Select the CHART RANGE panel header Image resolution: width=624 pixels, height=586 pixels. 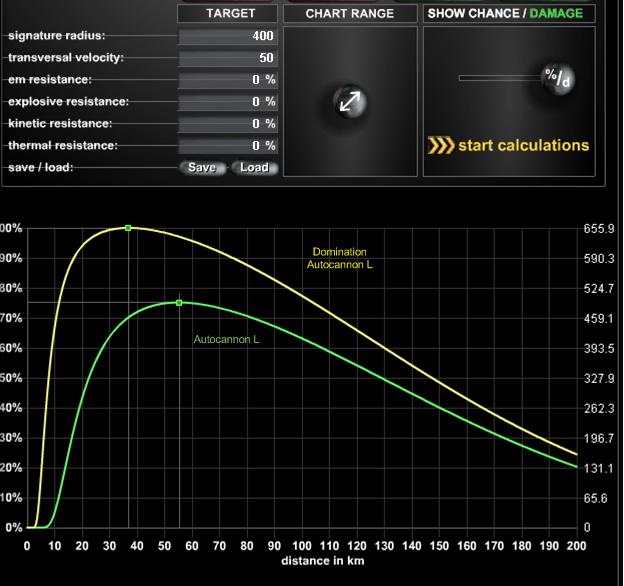tap(350, 14)
